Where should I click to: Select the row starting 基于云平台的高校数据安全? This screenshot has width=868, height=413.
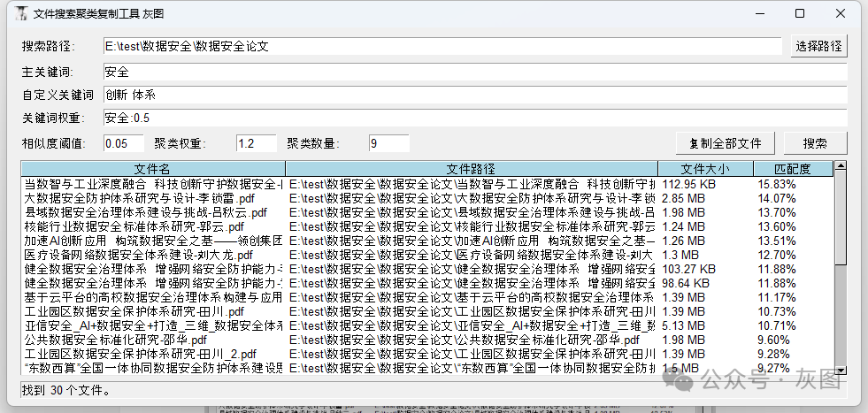[427, 297]
